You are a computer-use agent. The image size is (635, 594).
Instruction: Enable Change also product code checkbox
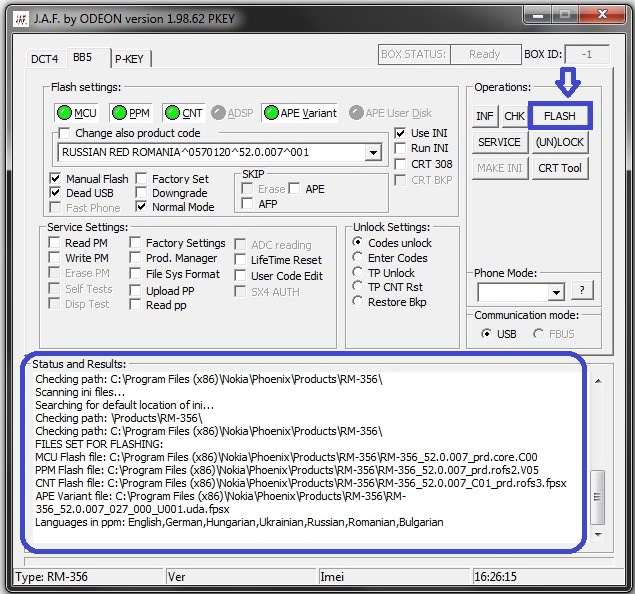64,133
